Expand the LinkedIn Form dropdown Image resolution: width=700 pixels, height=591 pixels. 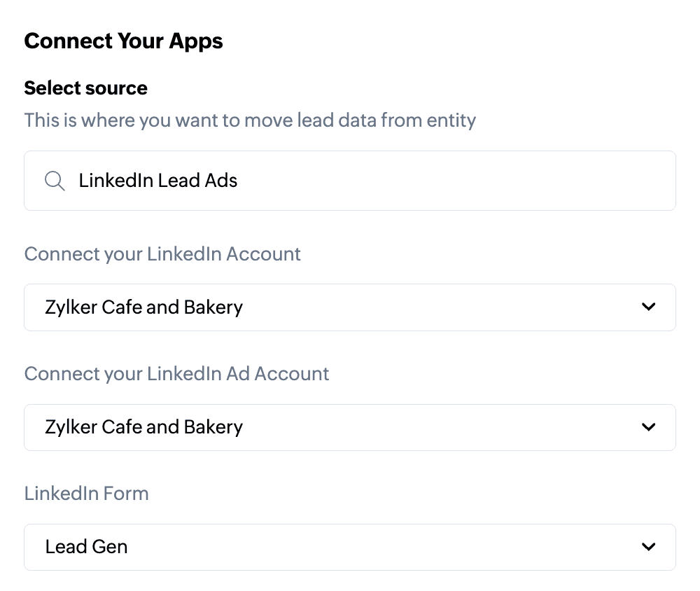click(350, 547)
